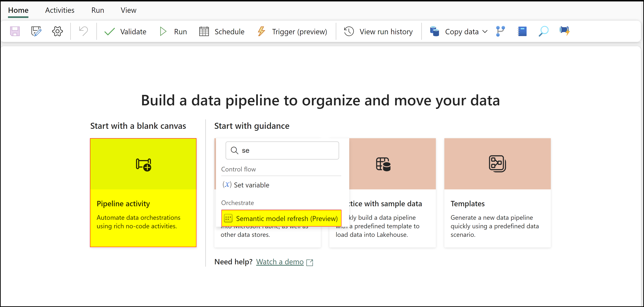Validate the pipeline
The height and width of the screenshot is (307, 644).
coord(125,31)
